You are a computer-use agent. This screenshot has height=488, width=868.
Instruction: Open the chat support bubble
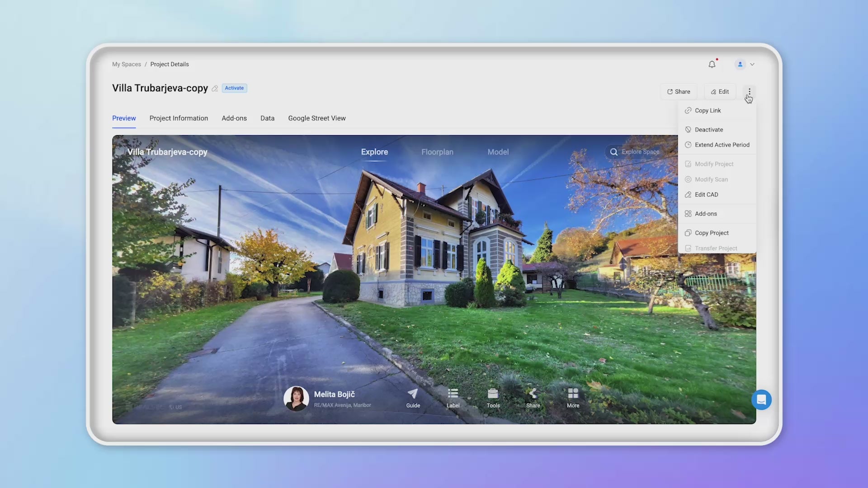click(x=761, y=400)
